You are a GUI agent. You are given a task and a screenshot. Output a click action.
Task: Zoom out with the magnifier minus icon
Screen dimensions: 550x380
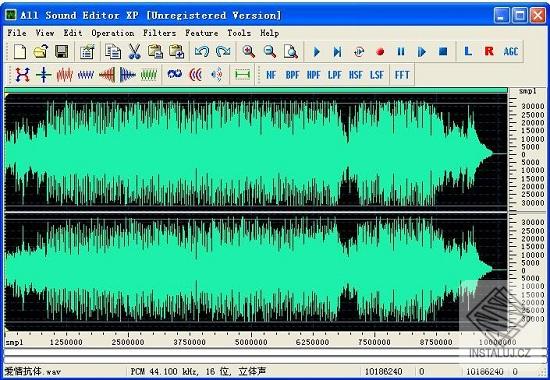point(269,52)
